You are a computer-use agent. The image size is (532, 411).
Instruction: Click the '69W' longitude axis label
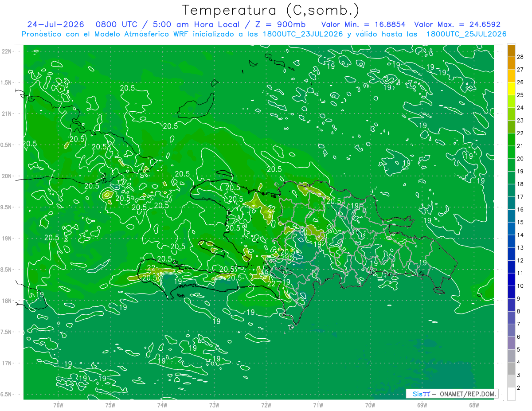[422, 405]
